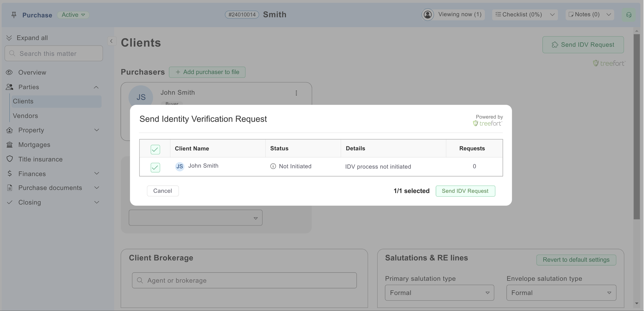Open the three-dot menu on John Smith's card
Screen dimensions: 644x311
pyautogui.click(x=296, y=93)
